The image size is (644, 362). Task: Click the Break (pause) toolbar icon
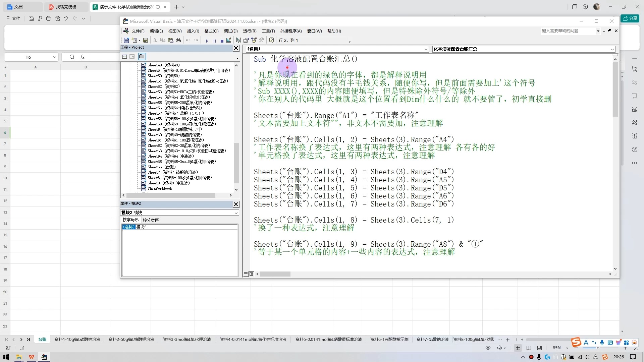[215, 41]
